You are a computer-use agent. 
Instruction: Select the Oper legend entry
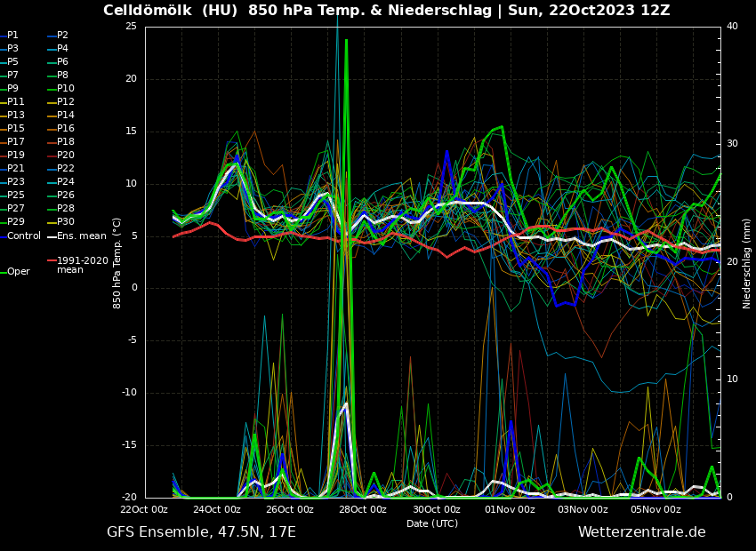18,272
